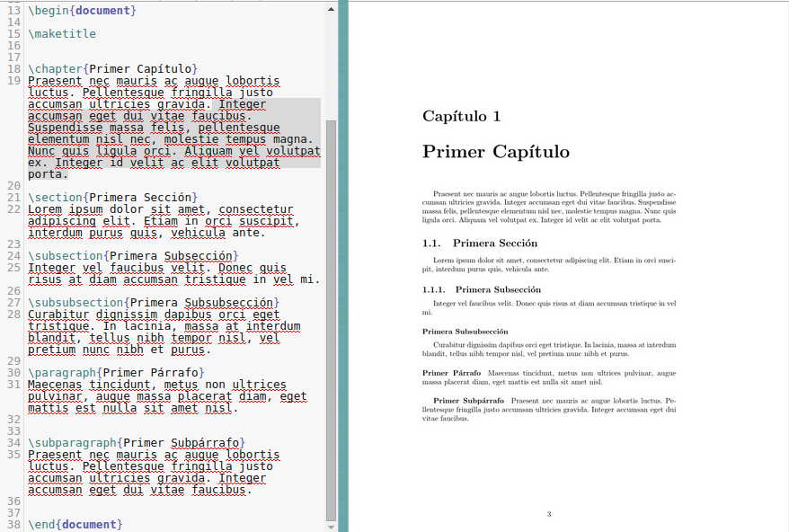This screenshot has width=789, height=532.
Task: Click the editor scrollbar up arrow
Action: point(331,9)
